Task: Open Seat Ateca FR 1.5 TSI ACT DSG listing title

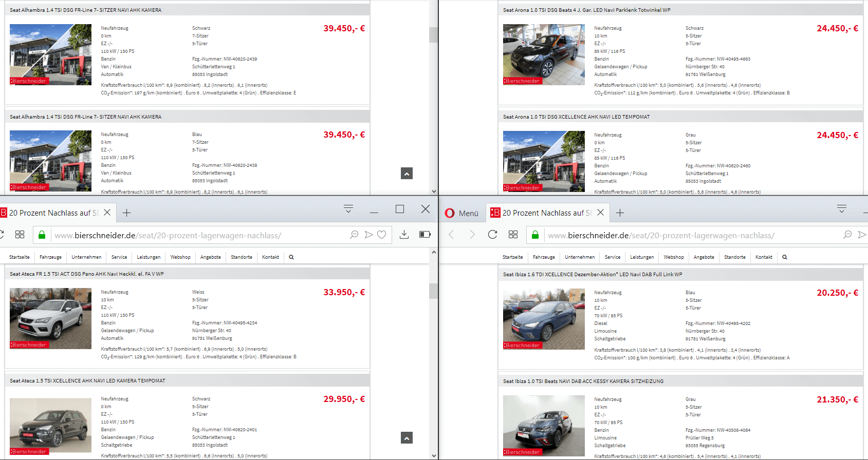Action: tap(87, 274)
